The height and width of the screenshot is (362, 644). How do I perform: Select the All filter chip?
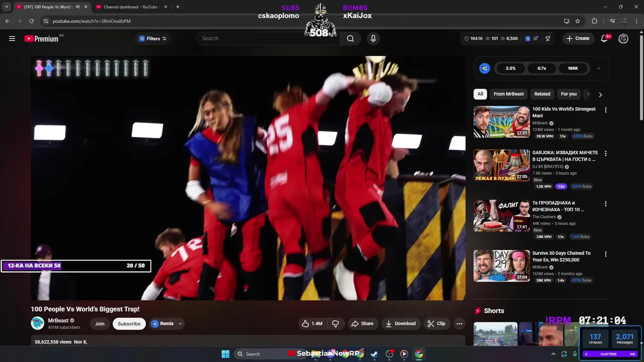(480, 94)
